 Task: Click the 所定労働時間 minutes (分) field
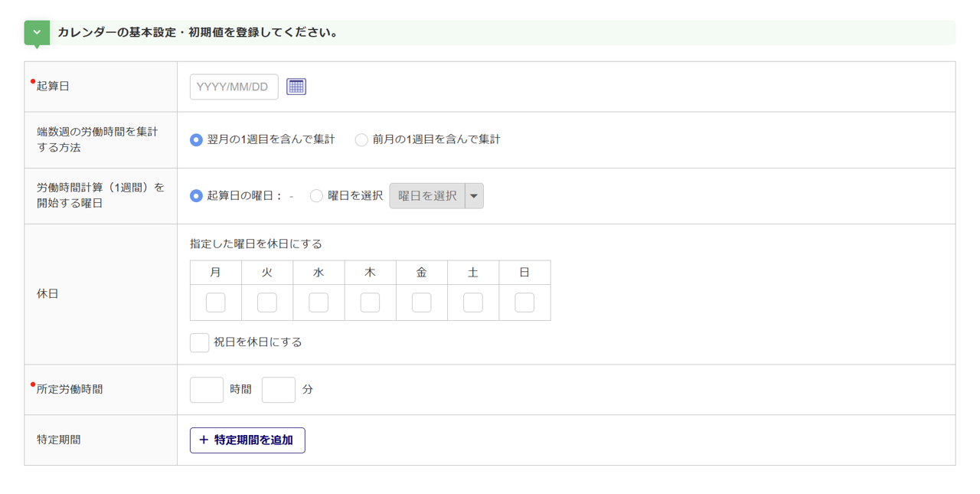coord(279,390)
